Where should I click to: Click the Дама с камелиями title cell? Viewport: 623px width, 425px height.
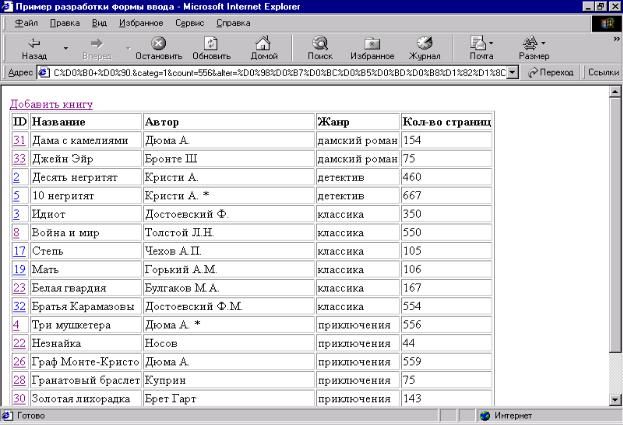coord(86,140)
